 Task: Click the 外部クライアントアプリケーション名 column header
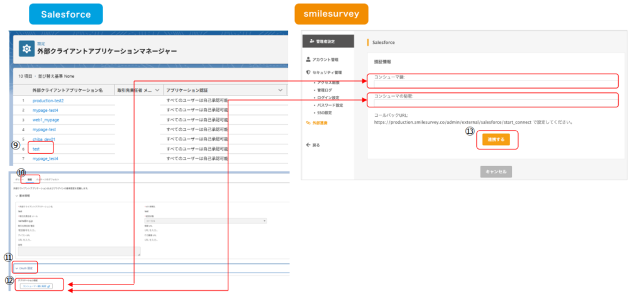[67, 90]
